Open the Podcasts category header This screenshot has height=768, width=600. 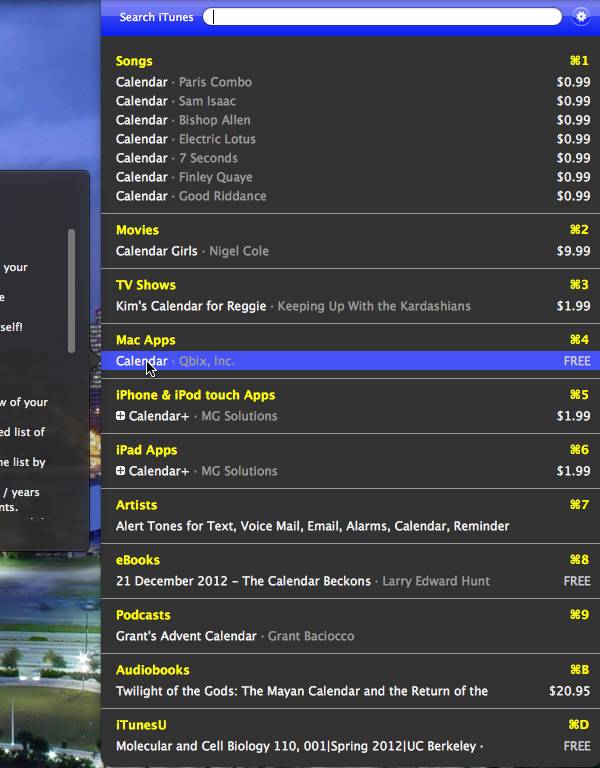143,615
